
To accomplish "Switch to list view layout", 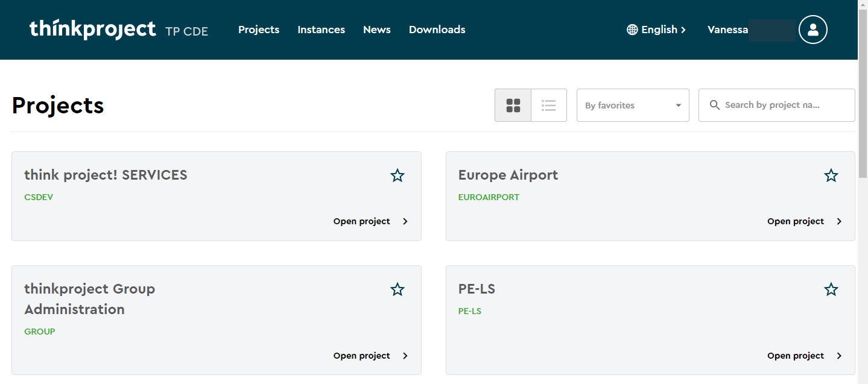I will 549,105.
